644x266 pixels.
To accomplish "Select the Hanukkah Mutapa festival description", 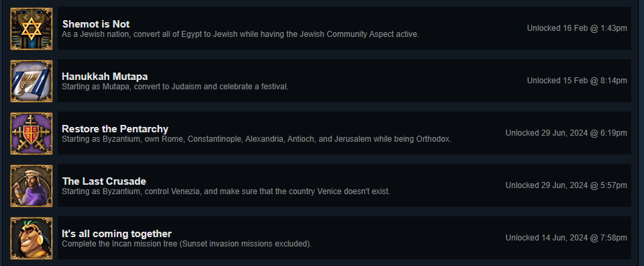I will point(175,87).
